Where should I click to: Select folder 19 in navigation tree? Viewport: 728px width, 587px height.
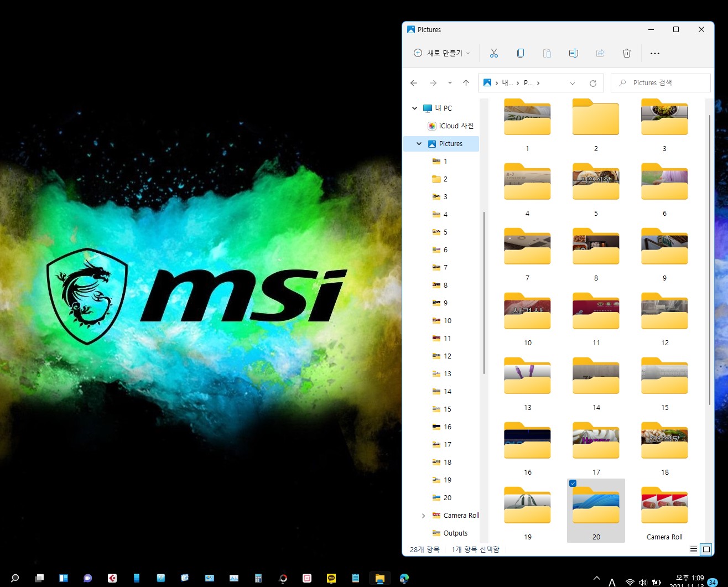point(442,480)
